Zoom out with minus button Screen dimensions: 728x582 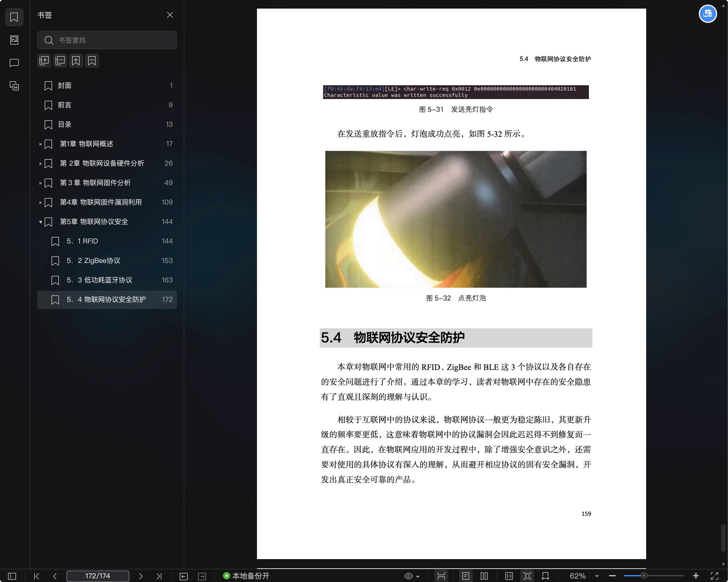(612, 576)
